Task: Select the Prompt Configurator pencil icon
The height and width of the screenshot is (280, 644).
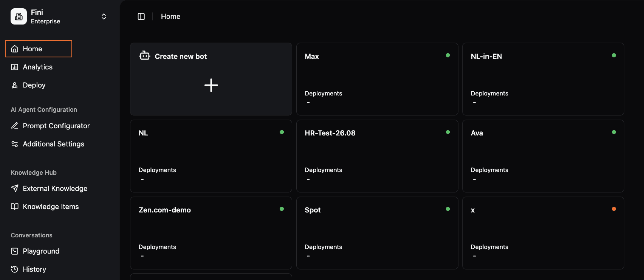Action: coord(15,126)
